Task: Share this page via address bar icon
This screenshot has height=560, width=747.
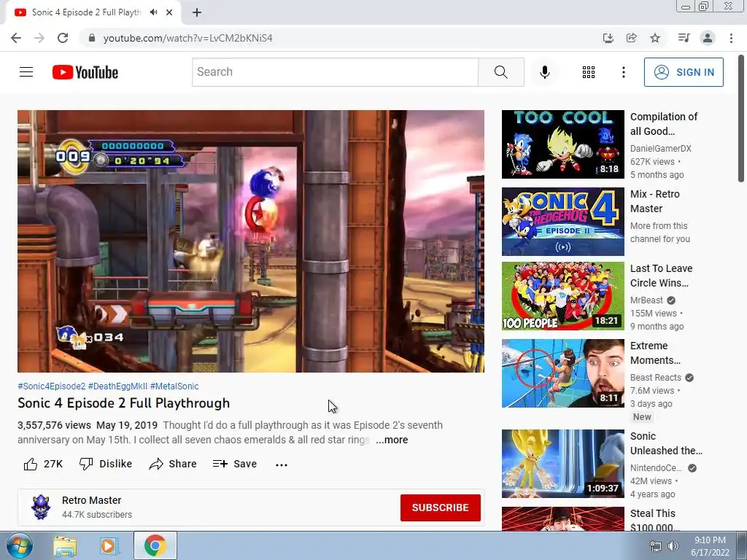Action: 631,38
